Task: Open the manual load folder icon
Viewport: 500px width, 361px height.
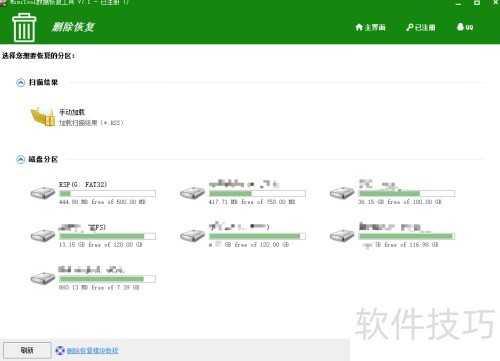Action: tap(43, 117)
